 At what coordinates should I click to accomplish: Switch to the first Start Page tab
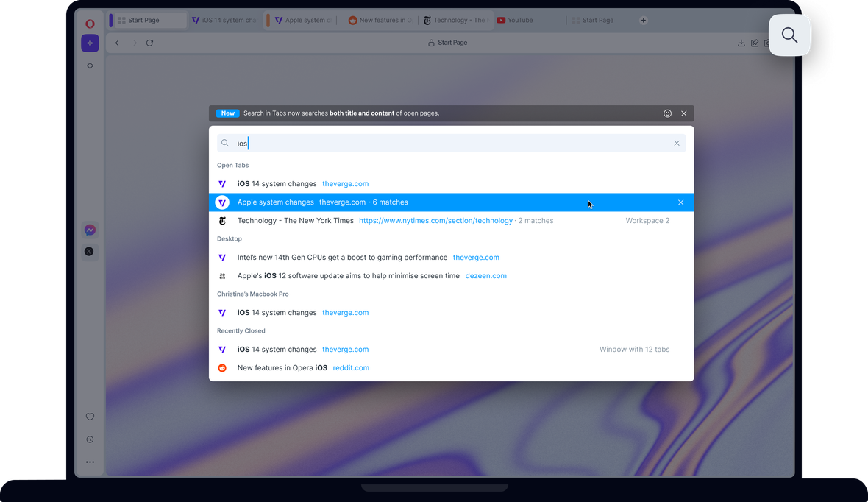point(147,21)
